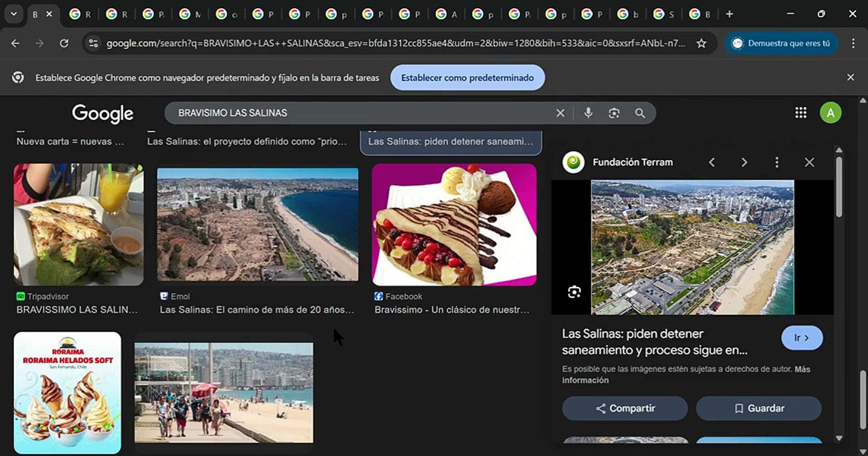Click Establecer como predeterminado button
This screenshot has height=456, width=868.
(x=468, y=77)
